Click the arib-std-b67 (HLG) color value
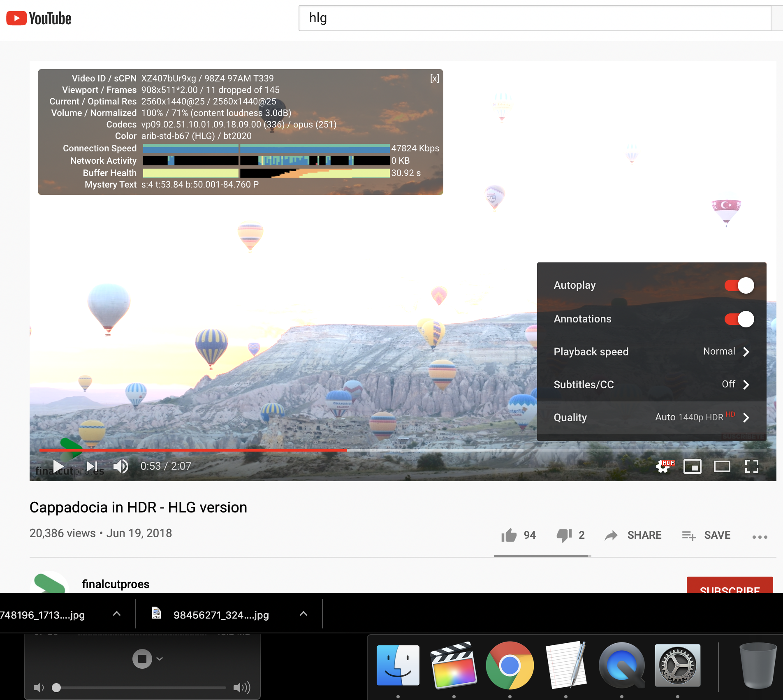 pyautogui.click(x=179, y=136)
